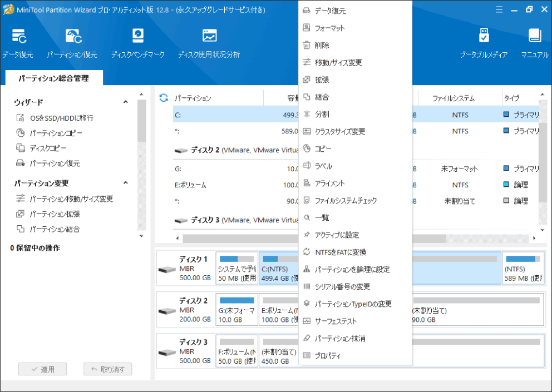Viewport: 552px width, 392px height.
Task: Choose クラスタサイズ変更 from context menu
Action: [x=355, y=131]
